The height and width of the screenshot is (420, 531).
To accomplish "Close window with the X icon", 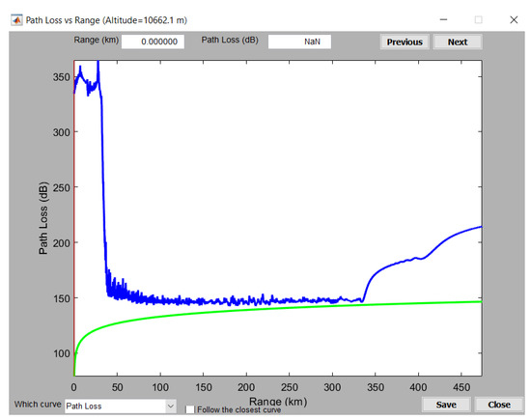I will [514, 20].
